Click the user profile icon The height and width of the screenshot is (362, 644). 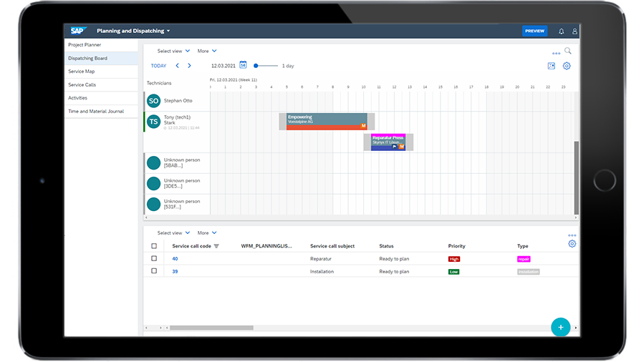coord(574,31)
